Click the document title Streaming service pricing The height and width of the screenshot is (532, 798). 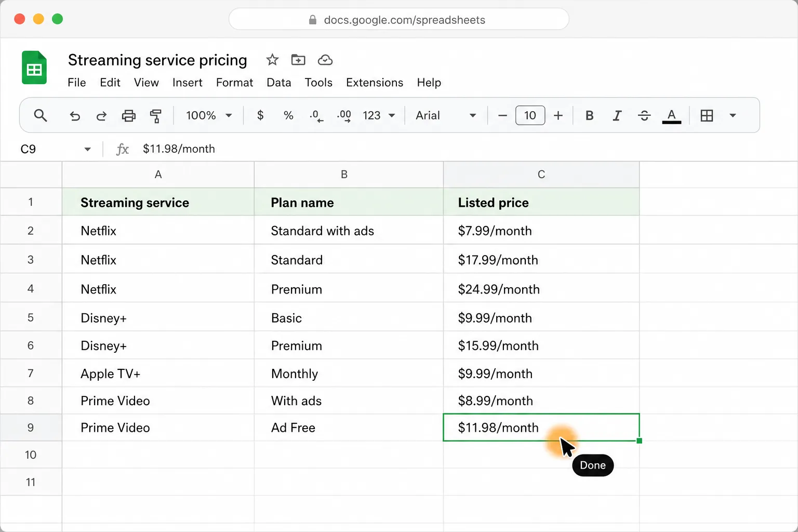[x=157, y=60]
